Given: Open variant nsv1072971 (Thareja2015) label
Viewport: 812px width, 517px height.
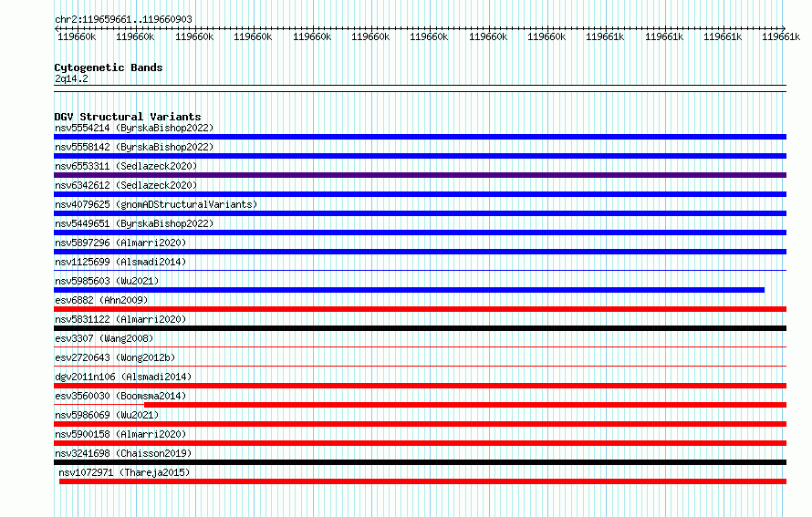Looking at the screenshot, I should coord(124,472).
